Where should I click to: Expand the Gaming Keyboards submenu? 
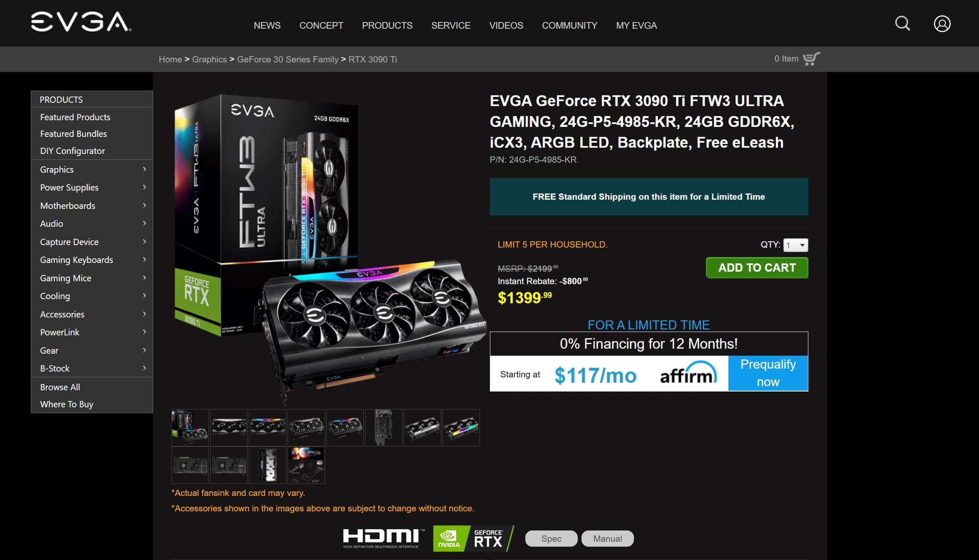click(92, 260)
